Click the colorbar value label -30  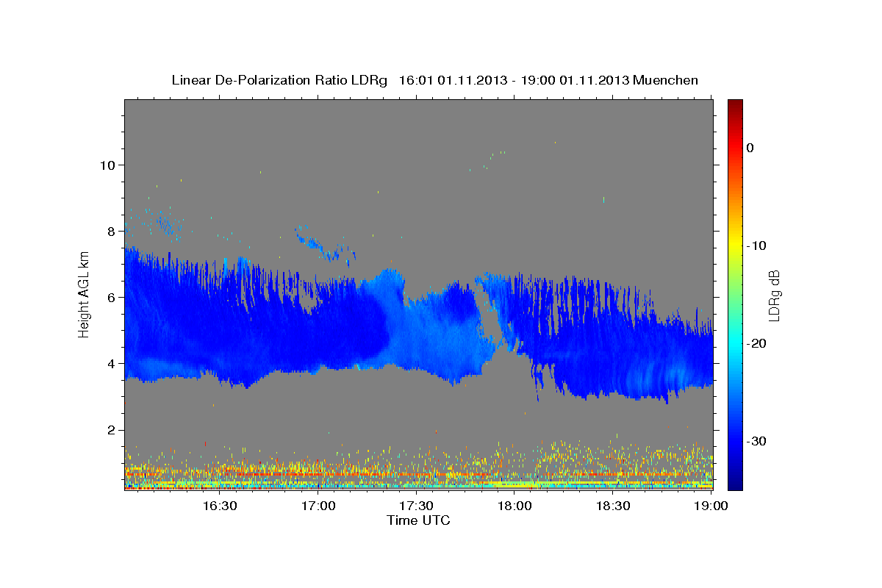click(x=756, y=441)
